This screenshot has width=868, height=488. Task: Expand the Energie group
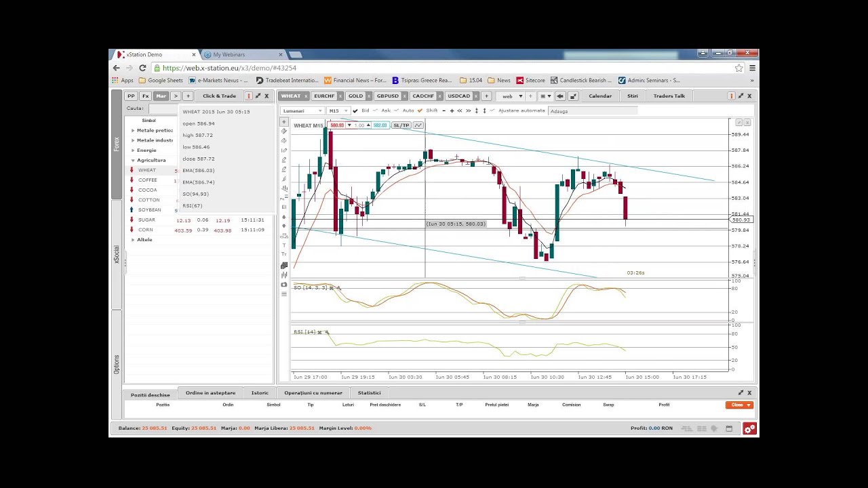point(133,150)
